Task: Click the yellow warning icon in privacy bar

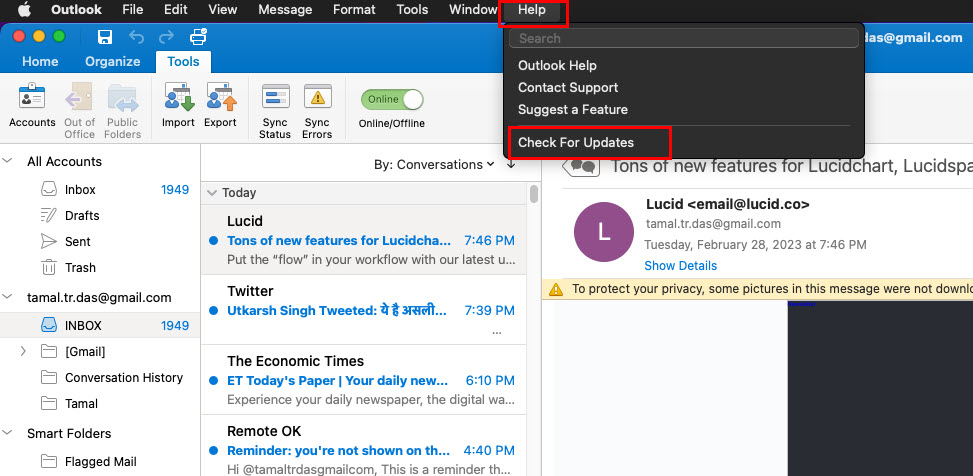Action: coord(556,289)
